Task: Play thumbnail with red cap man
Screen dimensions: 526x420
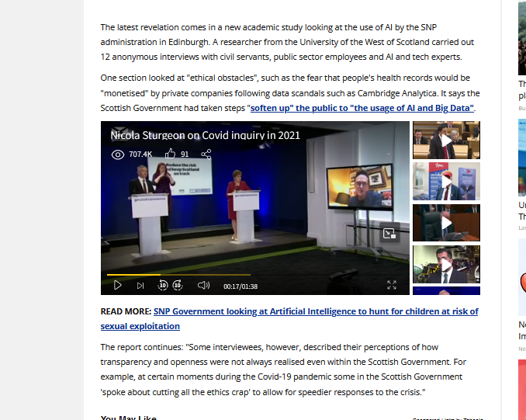Action: pyautogui.click(x=446, y=182)
